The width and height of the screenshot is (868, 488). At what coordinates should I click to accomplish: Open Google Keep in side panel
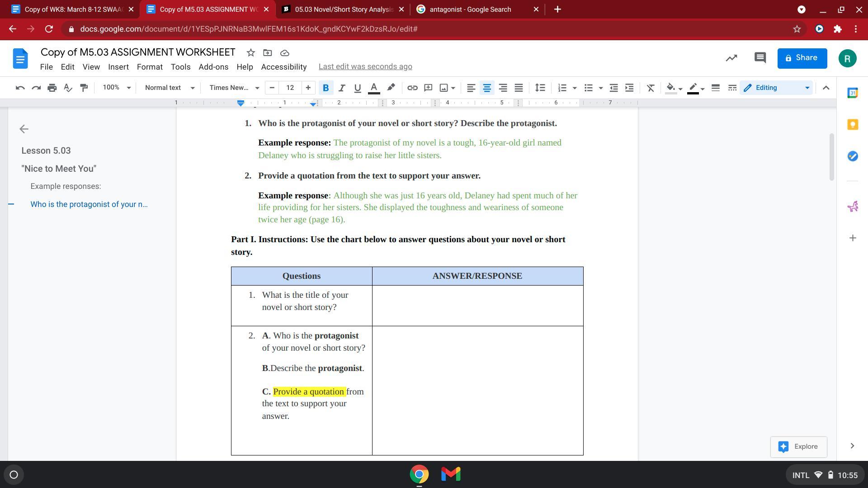tap(853, 125)
